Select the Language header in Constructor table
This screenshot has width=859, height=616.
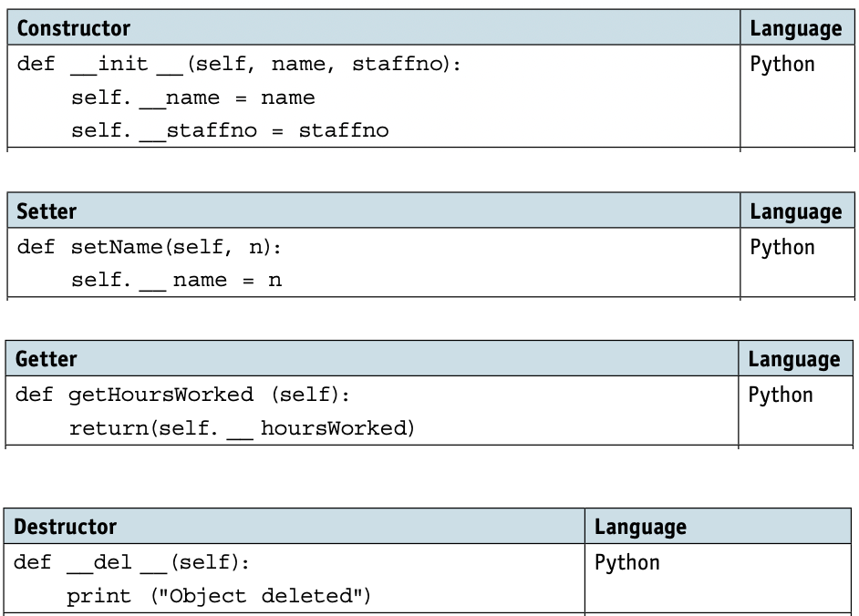click(x=796, y=29)
